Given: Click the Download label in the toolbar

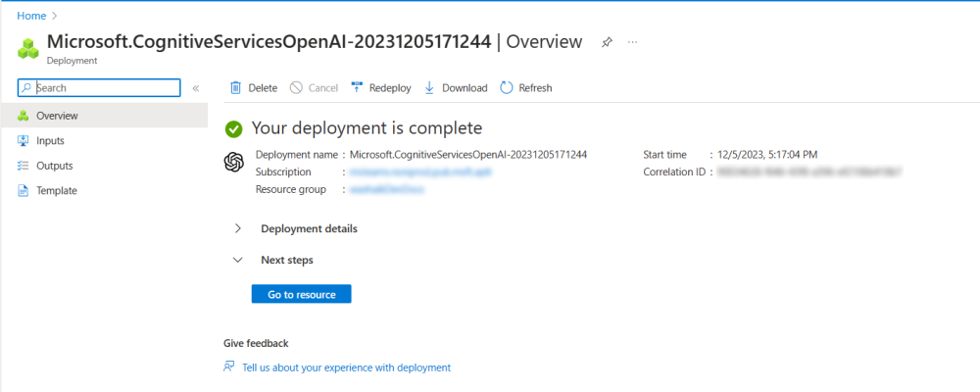Looking at the screenshot, I should click(x=465, y=88).
